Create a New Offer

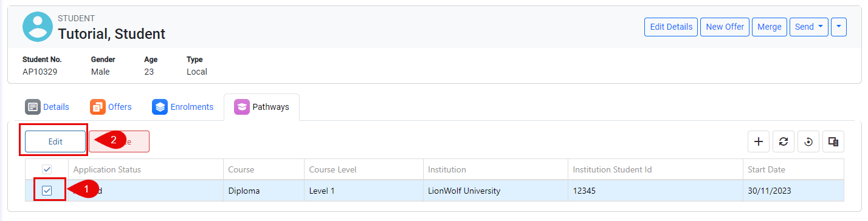(725, 27)
